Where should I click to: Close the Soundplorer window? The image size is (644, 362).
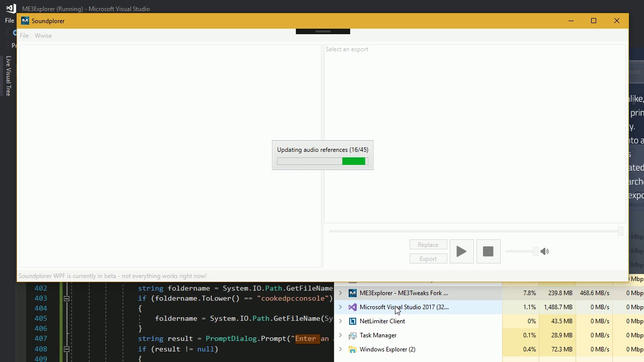coord(617,21)
